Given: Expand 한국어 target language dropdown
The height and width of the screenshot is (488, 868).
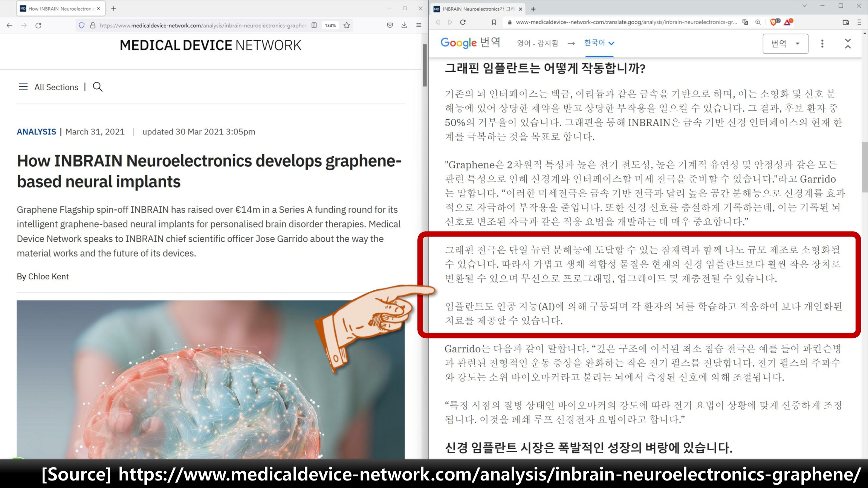Looking at the screenshot, I should coord(599,43).
